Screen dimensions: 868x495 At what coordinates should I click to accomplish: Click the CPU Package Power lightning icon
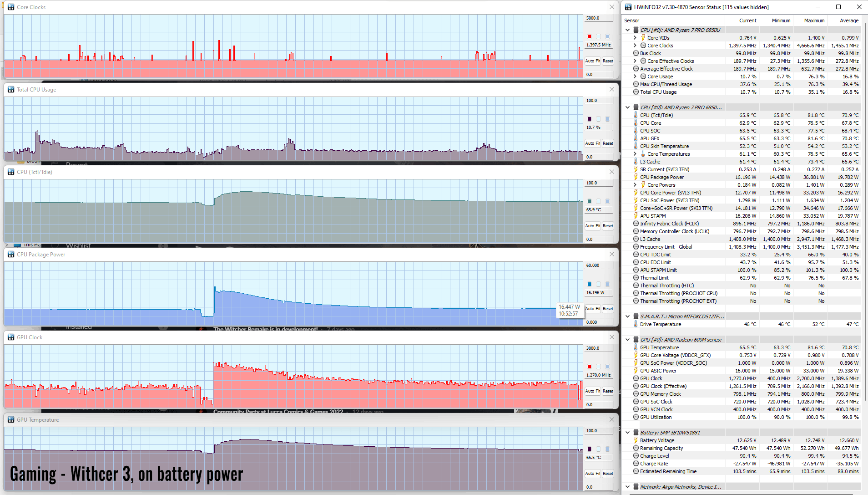click(x=636, y=177)
